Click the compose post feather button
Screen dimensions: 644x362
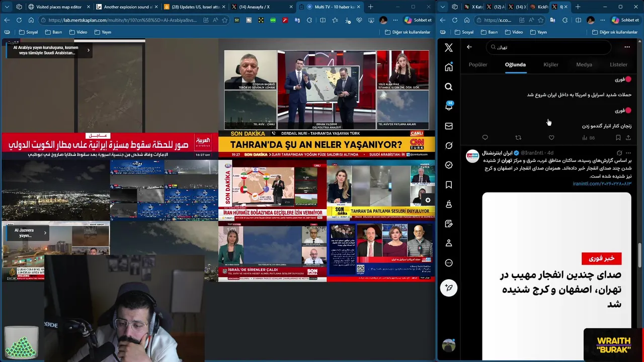pyautogui.click(x=449, y=288)
